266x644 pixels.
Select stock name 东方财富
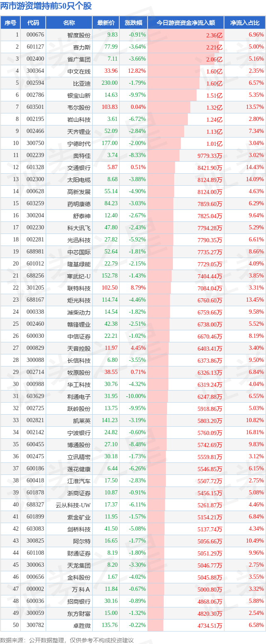(79, 613)
